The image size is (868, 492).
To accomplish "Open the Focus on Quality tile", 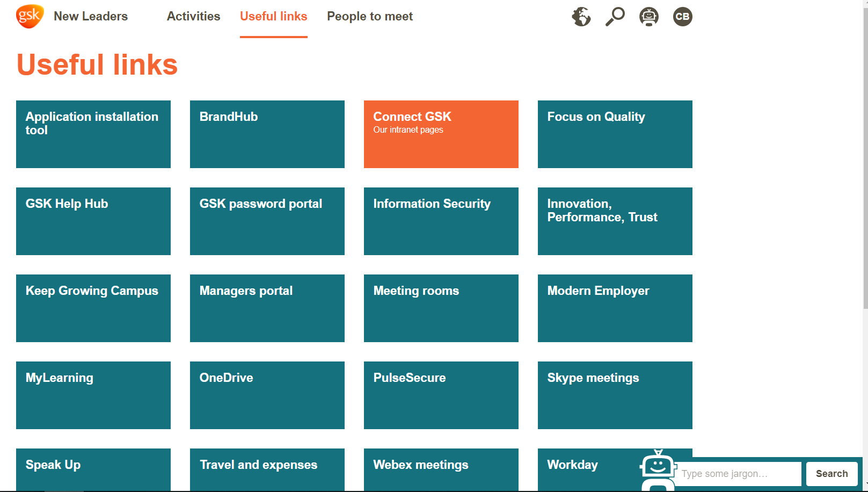I will coord(615,134).
